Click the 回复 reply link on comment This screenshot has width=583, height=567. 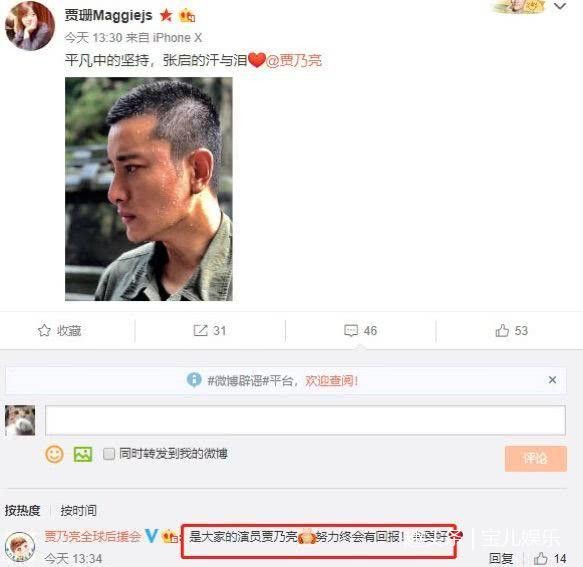(501, 558)
